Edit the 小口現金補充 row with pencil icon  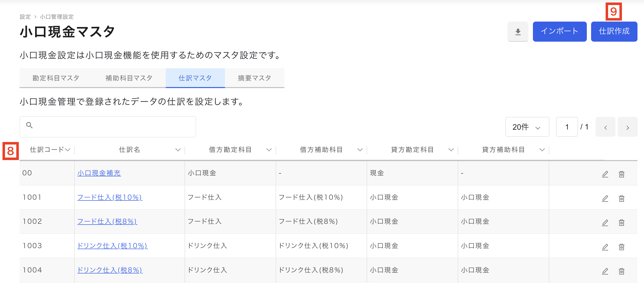point(605,174)
